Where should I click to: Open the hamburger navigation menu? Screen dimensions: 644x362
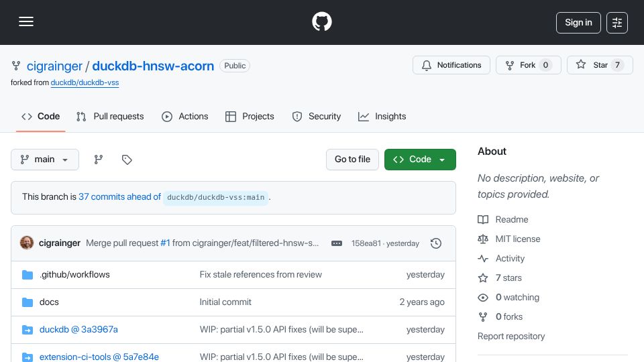[x=26, y=21]
